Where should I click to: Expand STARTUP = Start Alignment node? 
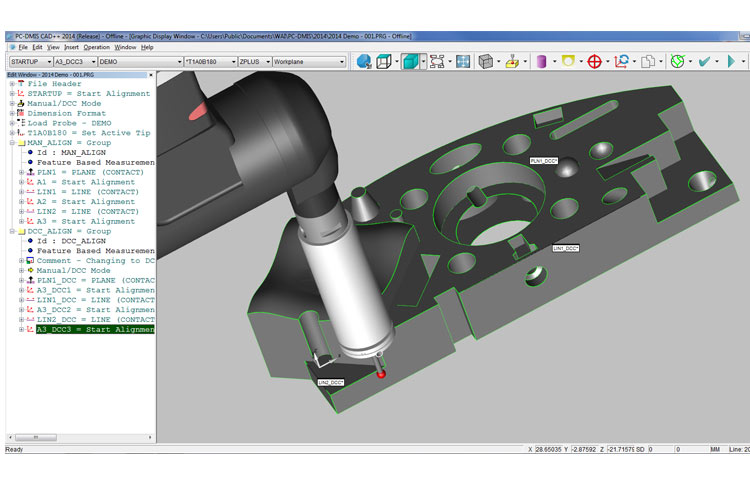tap(12, 93)
